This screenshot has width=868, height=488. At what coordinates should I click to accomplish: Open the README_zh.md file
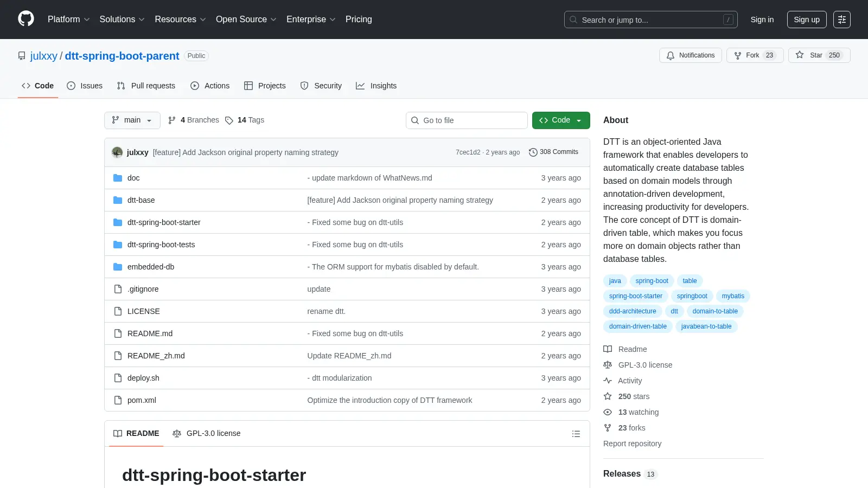click(156, 356)
